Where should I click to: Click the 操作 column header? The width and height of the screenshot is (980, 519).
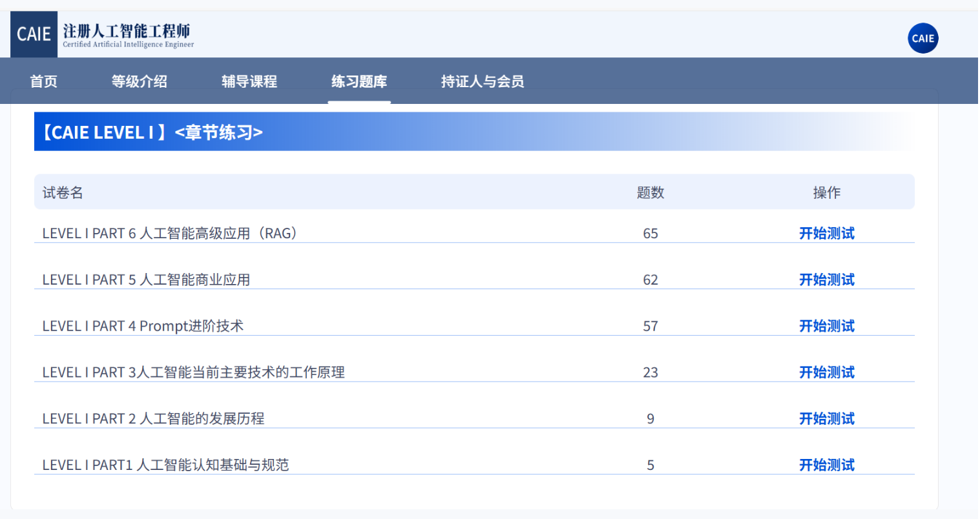pyautogui.click(x=826, y=192)
